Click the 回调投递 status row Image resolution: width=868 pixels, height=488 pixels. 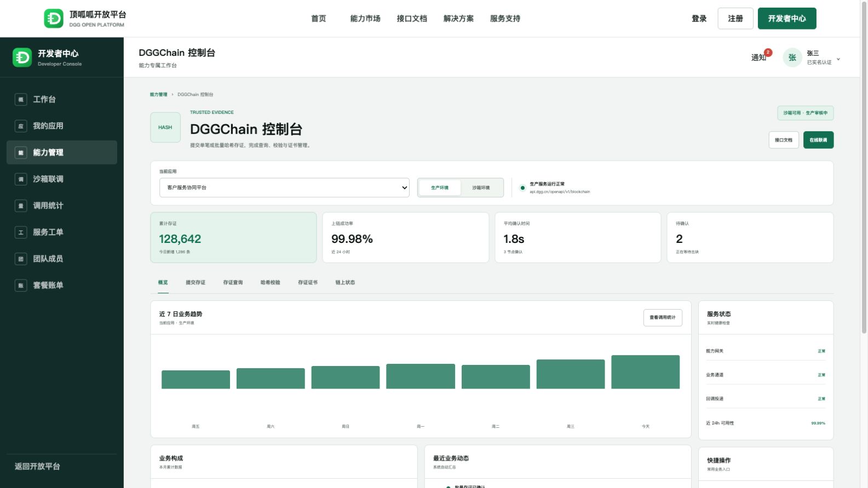click(x=766, y=399)
